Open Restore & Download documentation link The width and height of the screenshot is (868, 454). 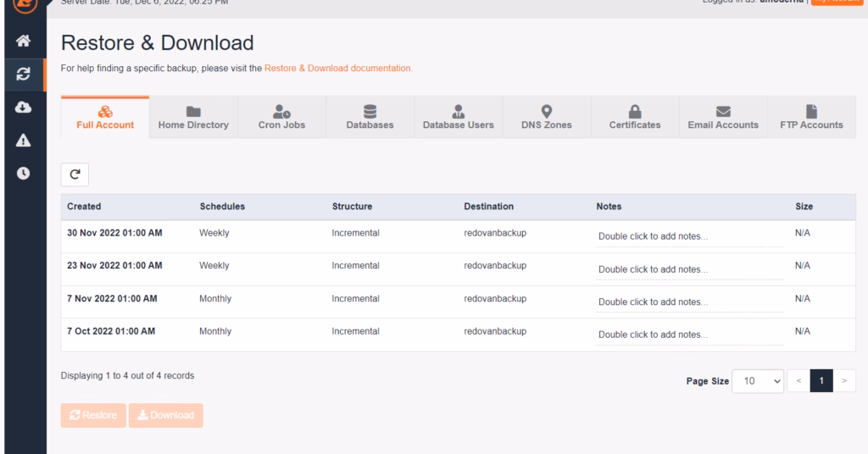337,68
